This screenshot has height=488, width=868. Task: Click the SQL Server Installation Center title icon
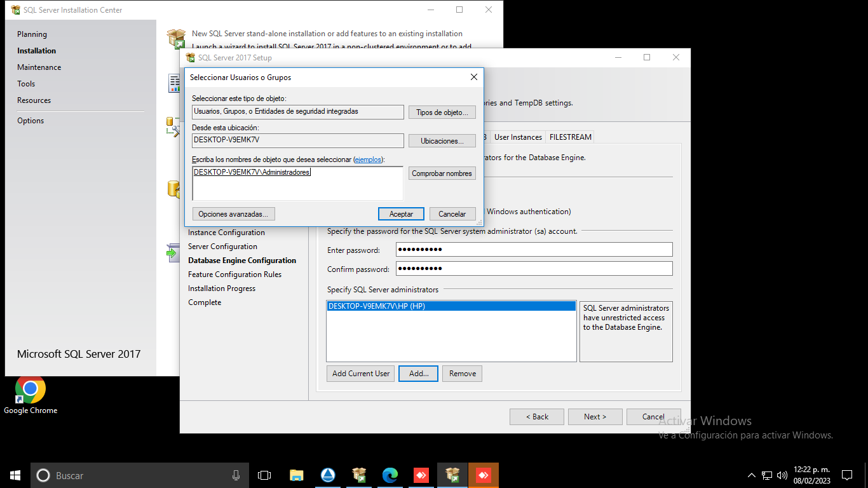(16, 10)
